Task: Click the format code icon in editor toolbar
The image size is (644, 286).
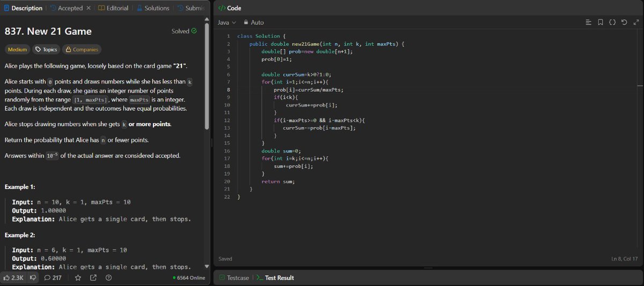Action: pyautogui.click(x=588, y=23)
